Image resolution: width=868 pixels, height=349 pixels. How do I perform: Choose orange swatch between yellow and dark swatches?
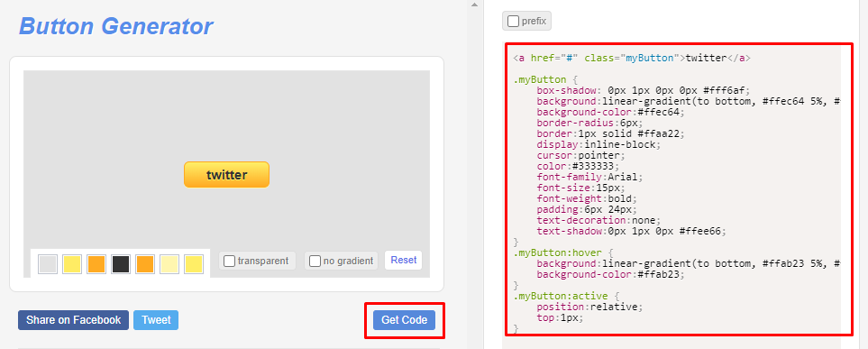96,264
